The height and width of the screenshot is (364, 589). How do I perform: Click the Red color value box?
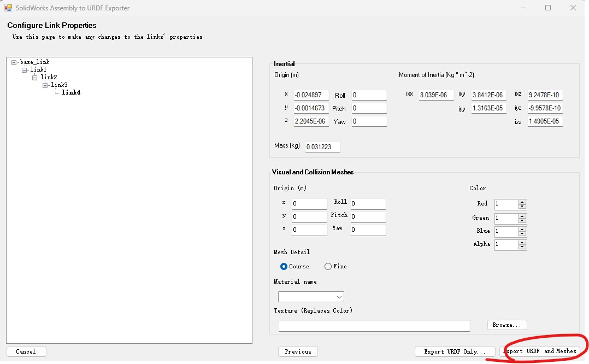pyautogui.click(x=506, y=204)
